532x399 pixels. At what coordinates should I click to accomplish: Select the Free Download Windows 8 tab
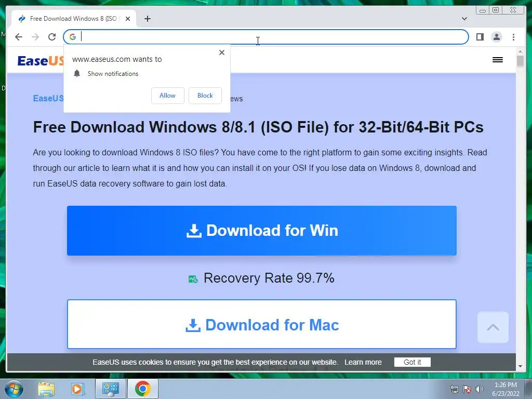tap(74, 19)
